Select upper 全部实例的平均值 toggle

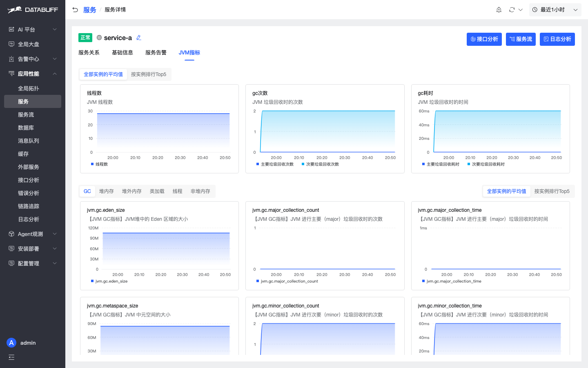(x=103, y=74)
